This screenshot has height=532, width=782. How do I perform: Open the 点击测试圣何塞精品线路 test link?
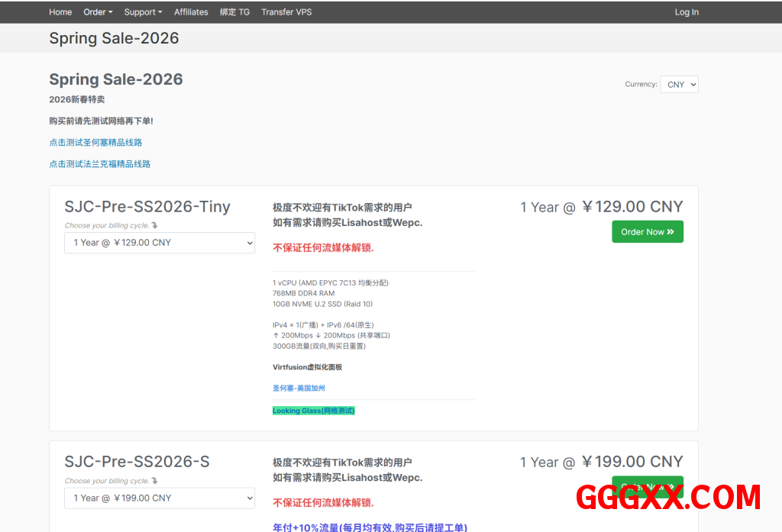click(x=95, y=143)
